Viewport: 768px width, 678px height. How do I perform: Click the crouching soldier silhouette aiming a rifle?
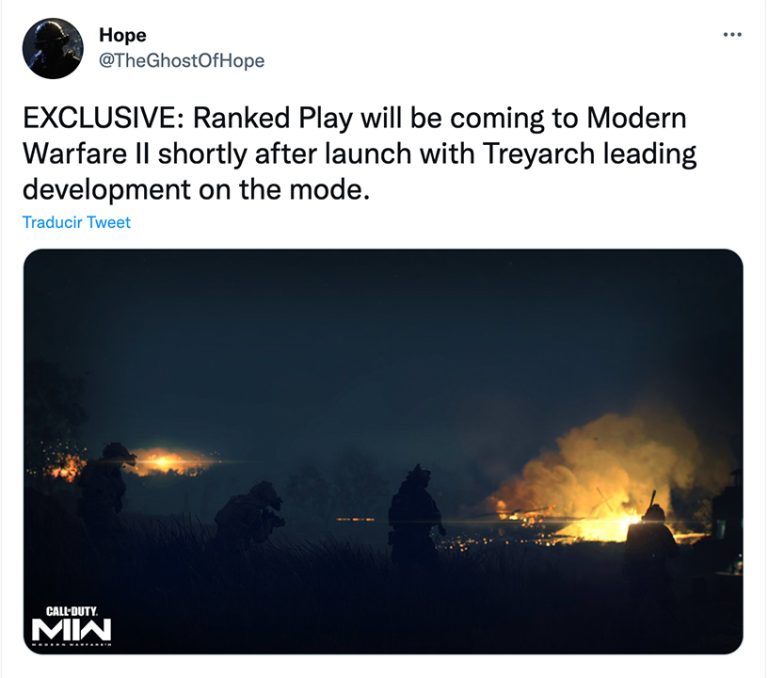250,514
